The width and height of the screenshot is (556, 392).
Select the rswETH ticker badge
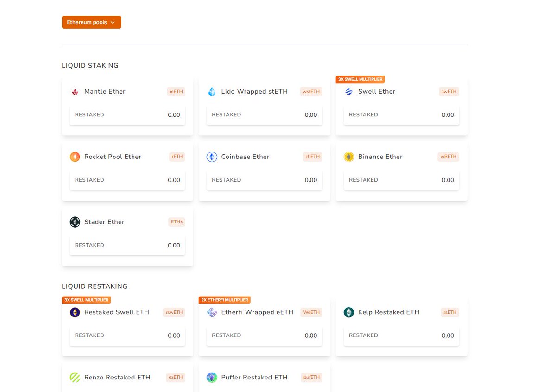pyautogui.click(x=174, y=312)
